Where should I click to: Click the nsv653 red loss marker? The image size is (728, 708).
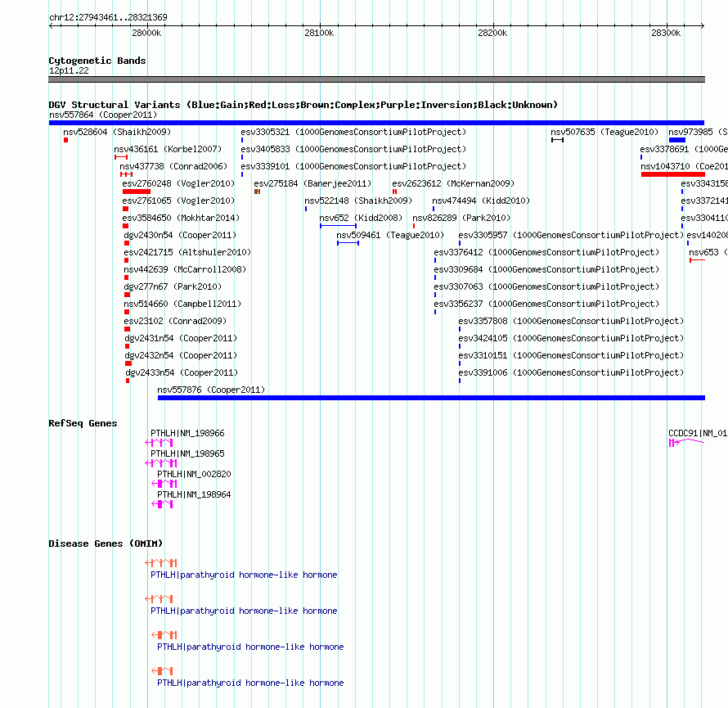[698, 260]
